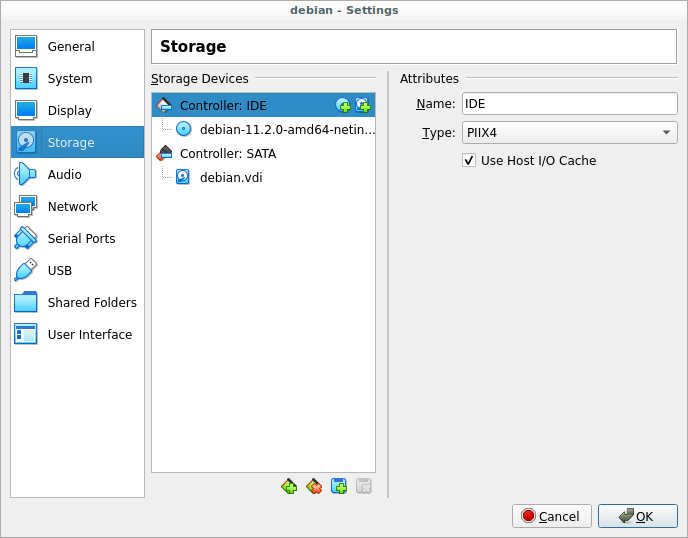The height and width of the screenshot is (538, 688).
Task: Click the add hard disk icon on IDE controller
Action: [363, 105]
